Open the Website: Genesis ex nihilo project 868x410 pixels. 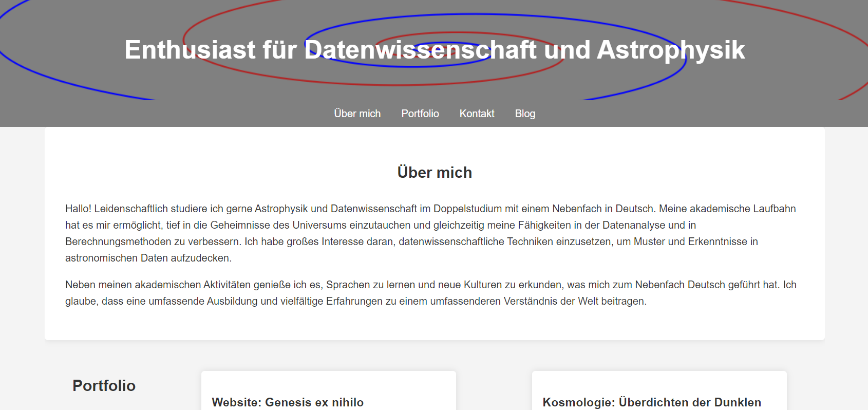tap(288, 402)
